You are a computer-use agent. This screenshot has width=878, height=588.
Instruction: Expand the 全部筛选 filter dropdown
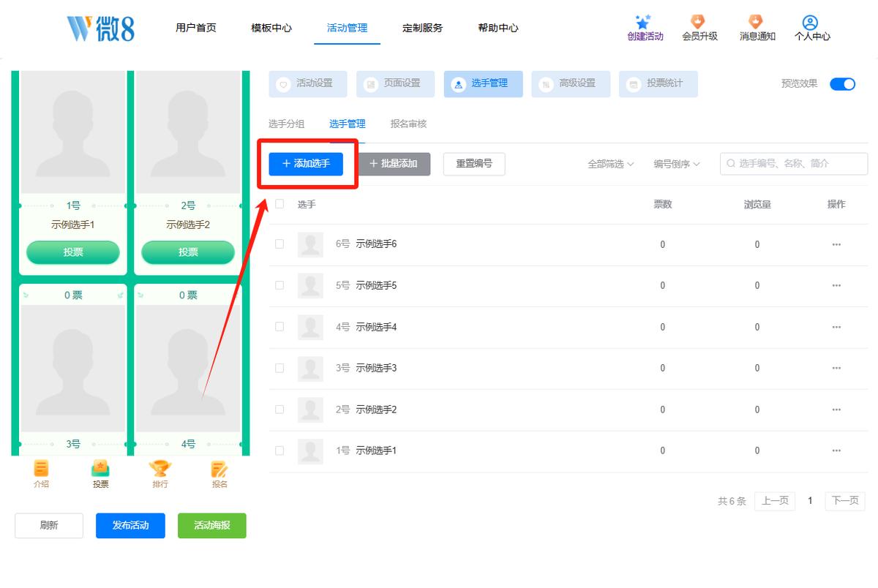(611, 164)
